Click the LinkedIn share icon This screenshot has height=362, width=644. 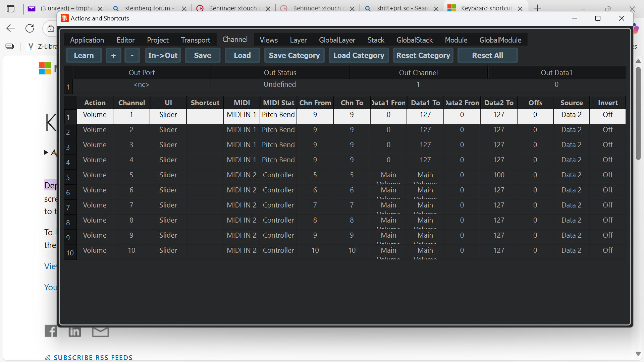pos(74,332)
